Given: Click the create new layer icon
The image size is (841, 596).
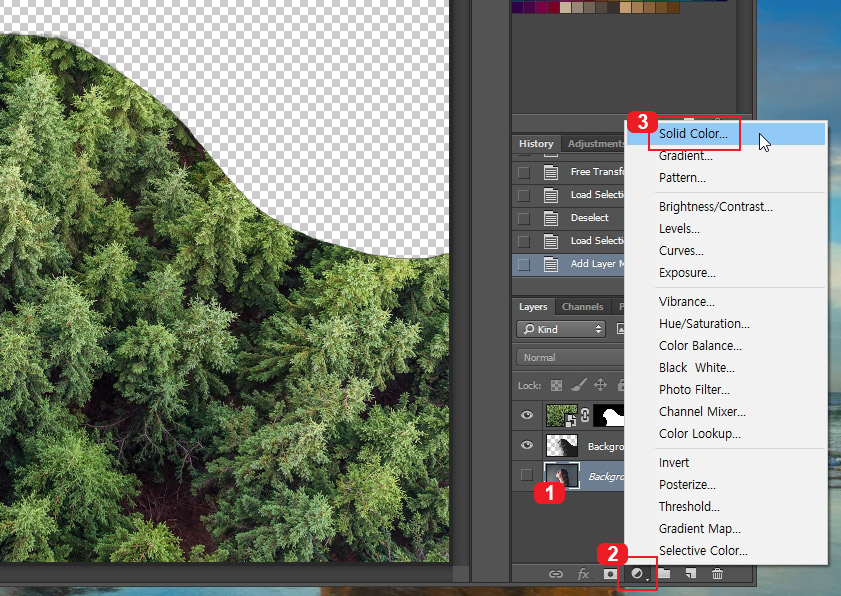Looking at the screenshot, I should click(x=691, y=573).
